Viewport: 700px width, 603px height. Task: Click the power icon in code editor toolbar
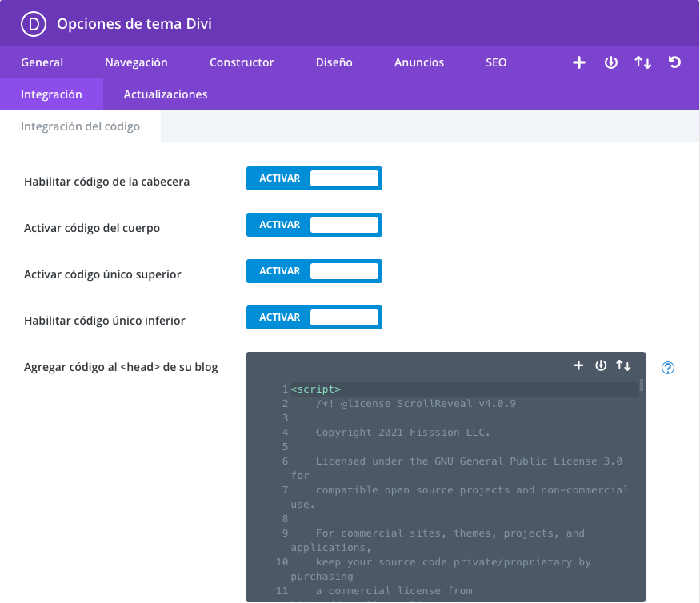(601, 365)
